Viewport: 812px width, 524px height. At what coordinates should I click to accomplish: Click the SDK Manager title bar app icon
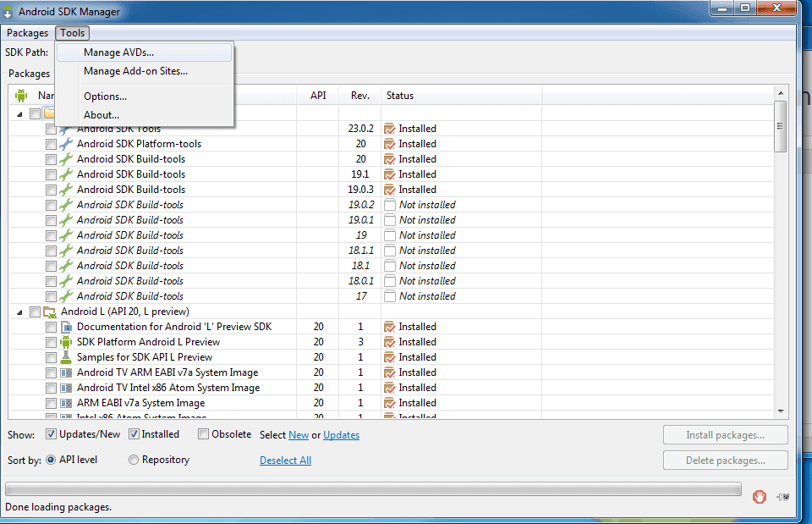tap(8, 11)
